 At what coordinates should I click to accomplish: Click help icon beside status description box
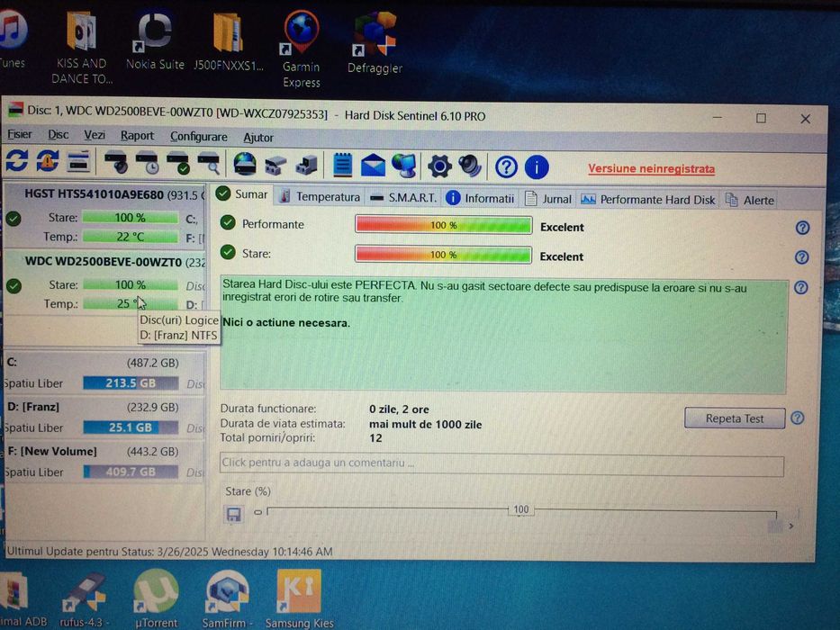coord(801,288)
